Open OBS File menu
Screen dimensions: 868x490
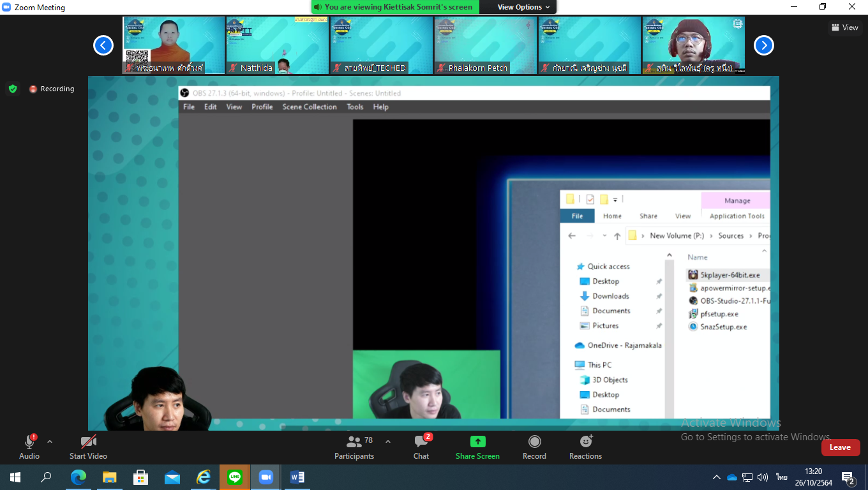click(189, 107)
